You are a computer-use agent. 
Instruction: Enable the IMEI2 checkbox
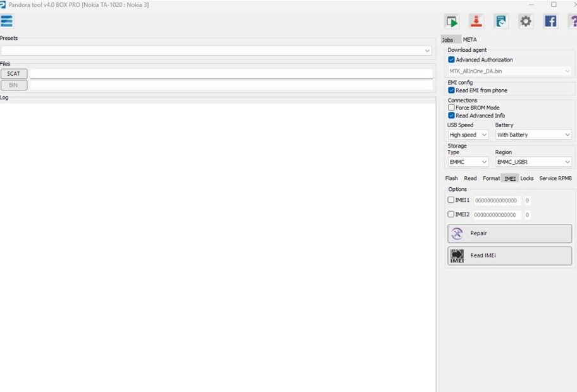[x=450, y=214]
